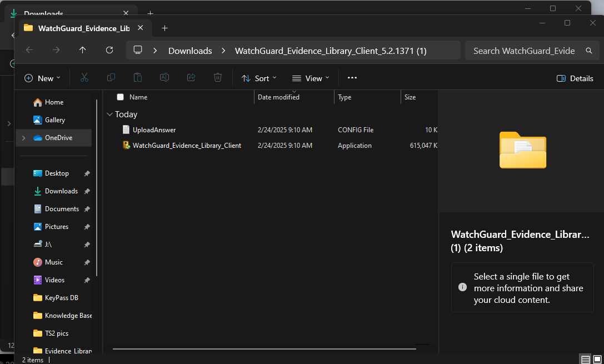Screen dimensions: 604x364
Task: Click chevron after Downloads in address bar
Action: [223, 51]
